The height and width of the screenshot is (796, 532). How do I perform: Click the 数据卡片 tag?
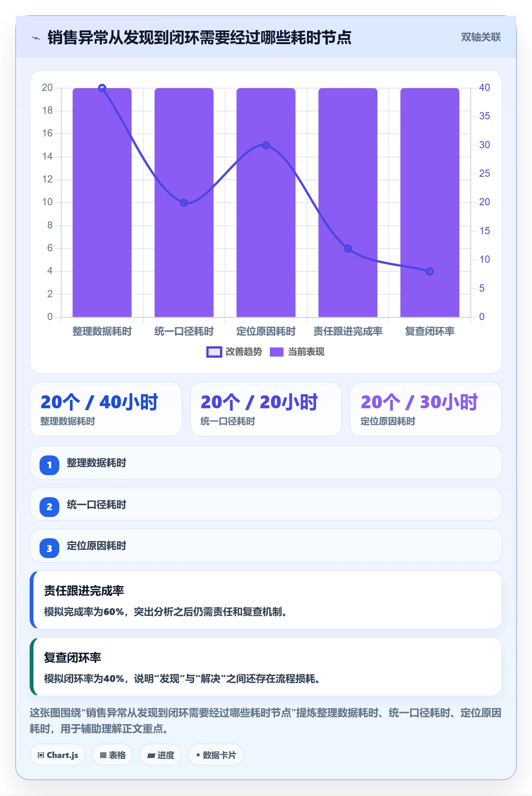[x=216, y=755]
